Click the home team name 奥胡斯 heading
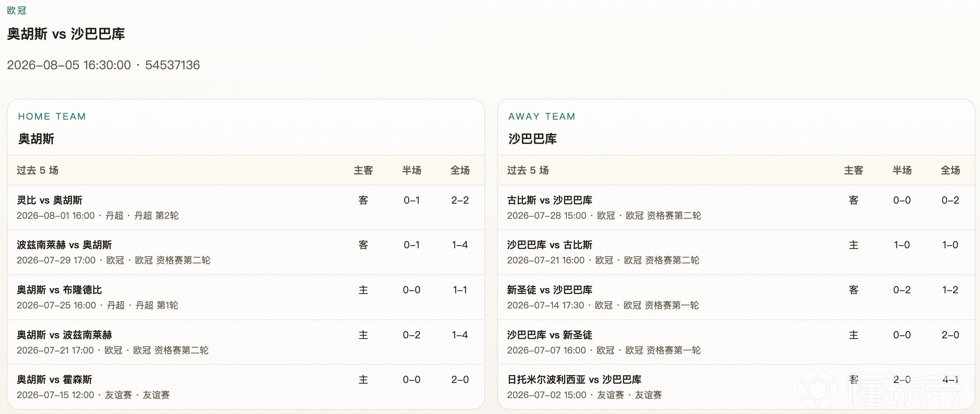The height and width of the screenshot is (414, 980). [x=36, y=139]
